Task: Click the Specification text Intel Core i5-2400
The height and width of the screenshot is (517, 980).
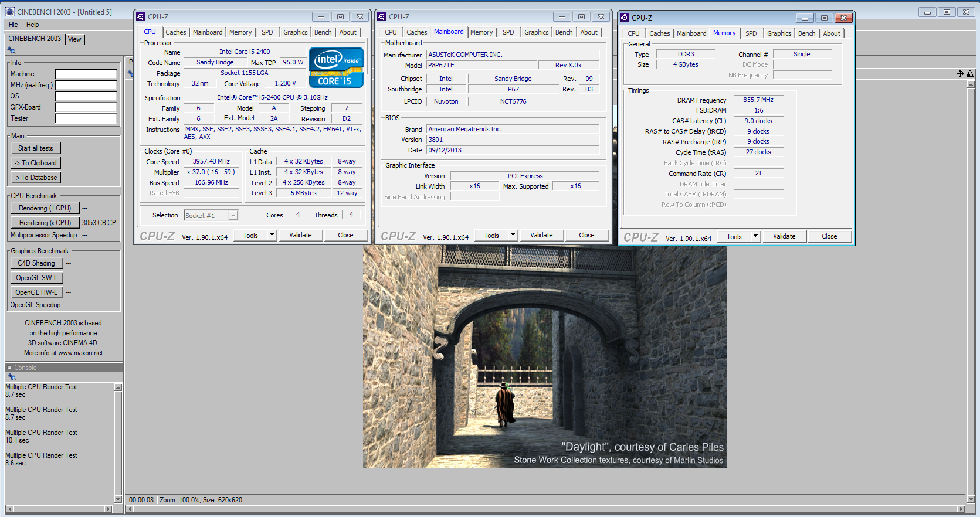Action: (x=273, y=98)
